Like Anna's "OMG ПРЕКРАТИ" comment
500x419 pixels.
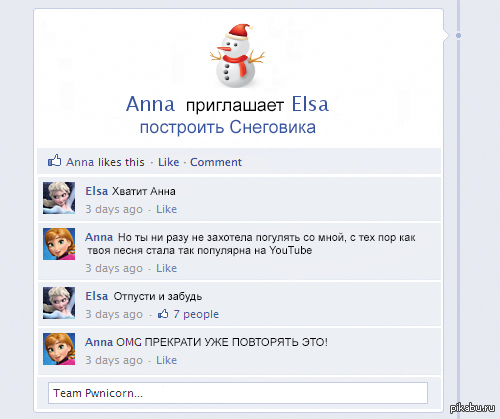pos(166,360)
